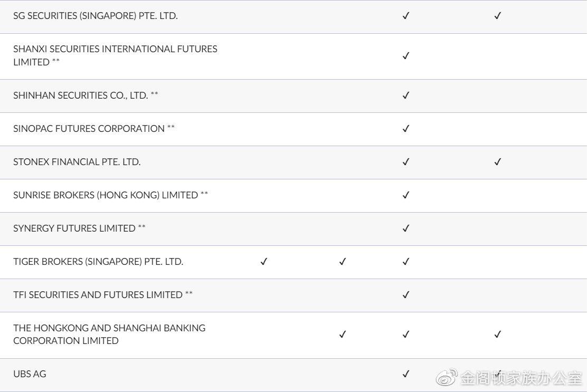Click the leftmost checkmark in Tiger Brokers row
Image resolution: width=588 pixels, height=392 pixels.
point(264,262)
